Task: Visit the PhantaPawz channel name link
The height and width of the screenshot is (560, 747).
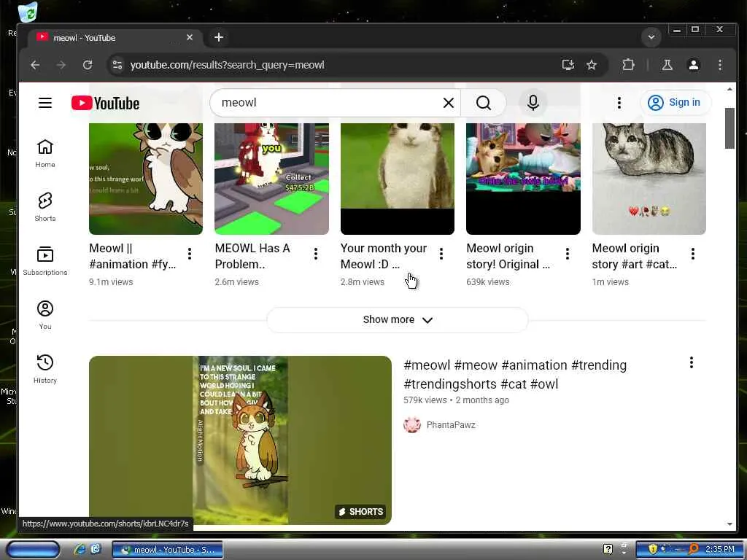Action: pyautogui.click(x=451, y=425)
